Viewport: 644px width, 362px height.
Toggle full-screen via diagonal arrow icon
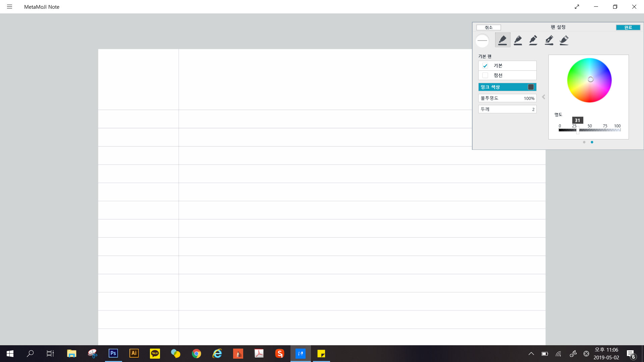click(577, 7)
